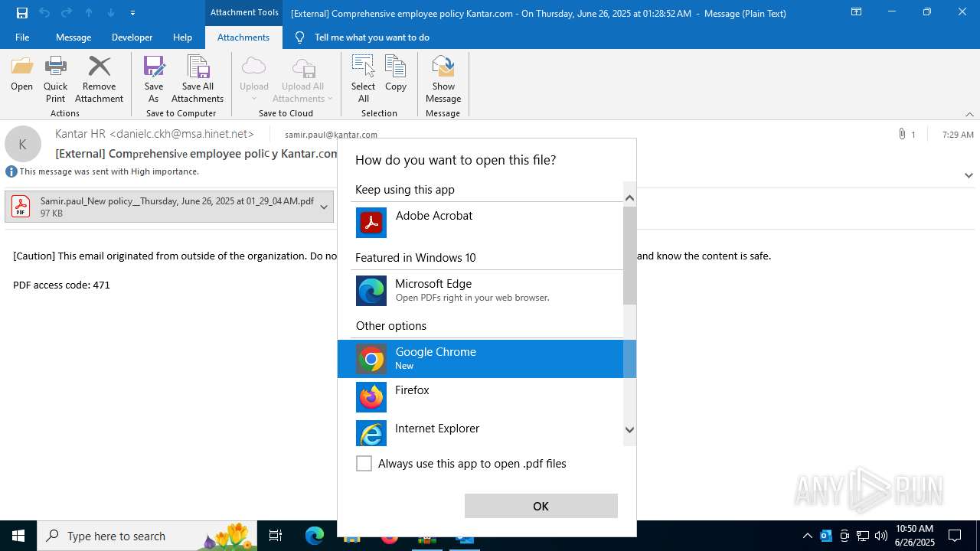
Task: Click the sender avatar circle K
Action: click(23, 144)
